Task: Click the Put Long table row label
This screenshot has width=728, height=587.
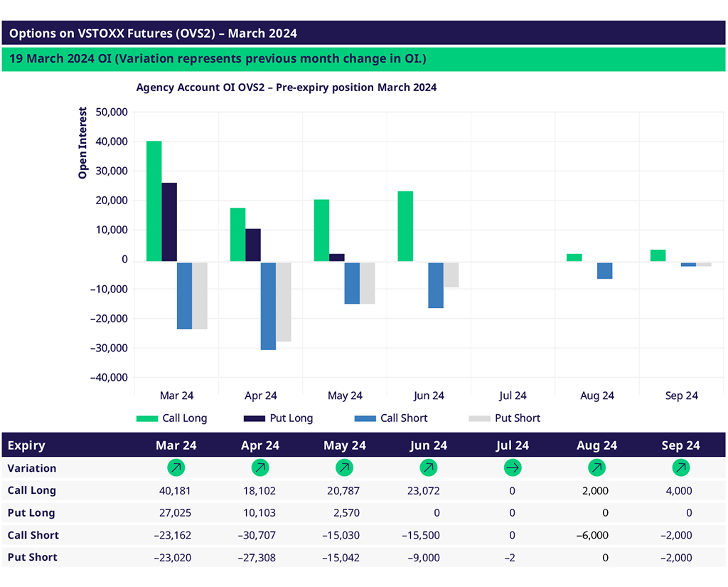Action: [x=31, y=512]
